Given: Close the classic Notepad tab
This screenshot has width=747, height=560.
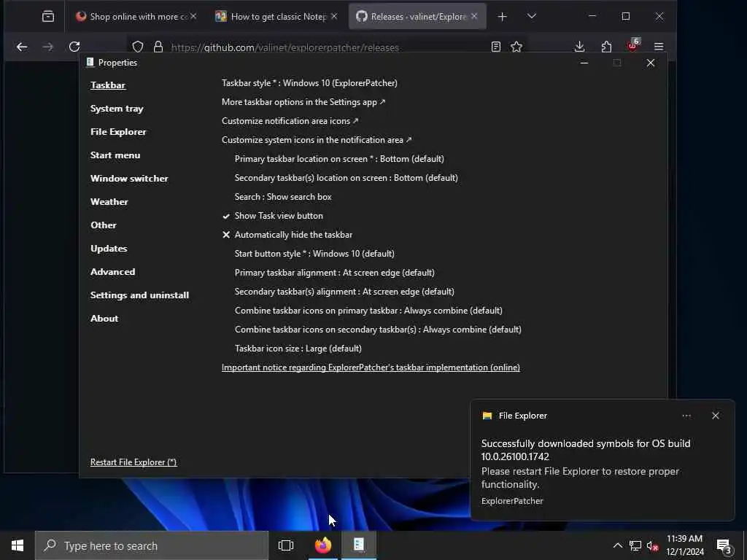Looking at the screenshot, I should 334,17.
